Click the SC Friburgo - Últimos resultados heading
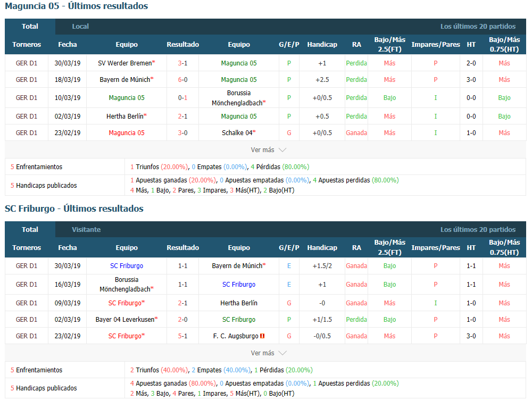The width and height of the screenshot is (532, 400). tap(74, 209)
